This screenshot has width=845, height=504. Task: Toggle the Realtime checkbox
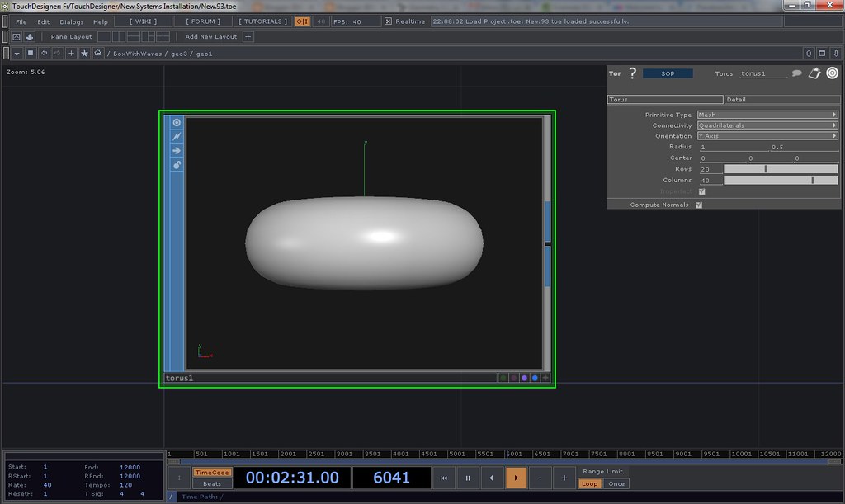(x=389, y=21)
